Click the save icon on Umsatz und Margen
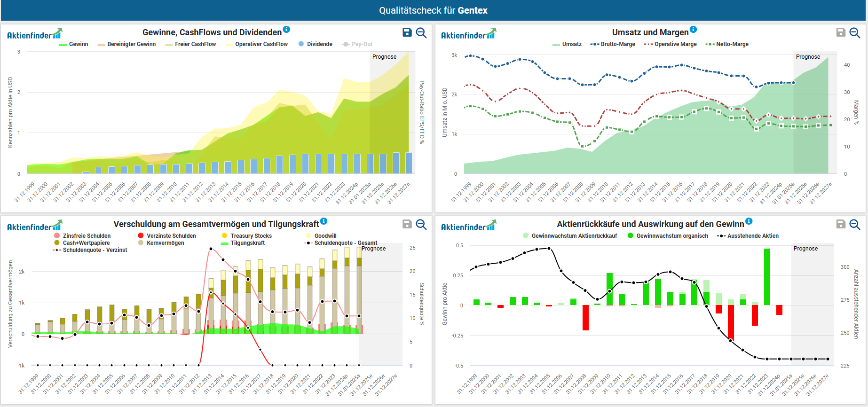The width and height of the screenshot is (868, 407). pos(841,32)
